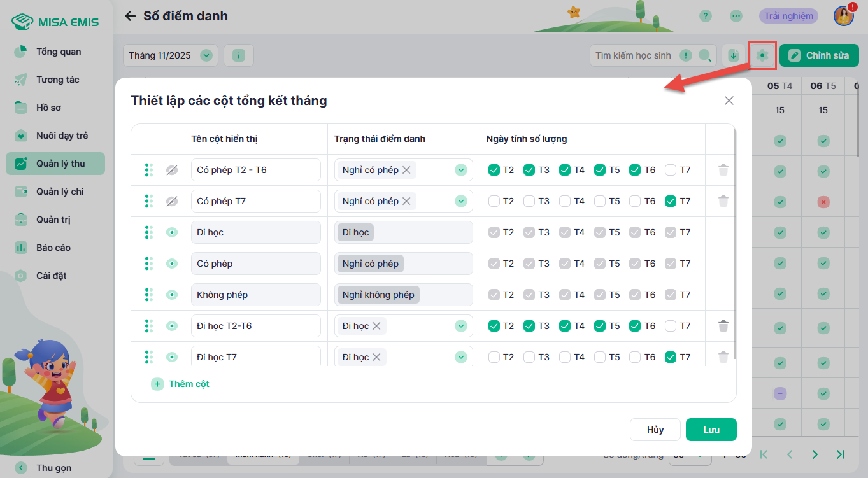Click the download icon beside the search box
868x478 pixels.
(733, 55)
